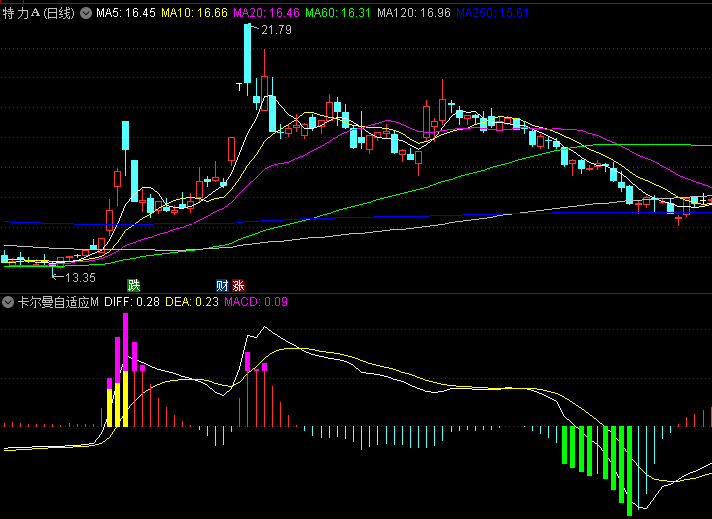Viewport: 712px width, 519px height.
Task: Click the DEA: 0.23 value
Action: coord(192,302)
